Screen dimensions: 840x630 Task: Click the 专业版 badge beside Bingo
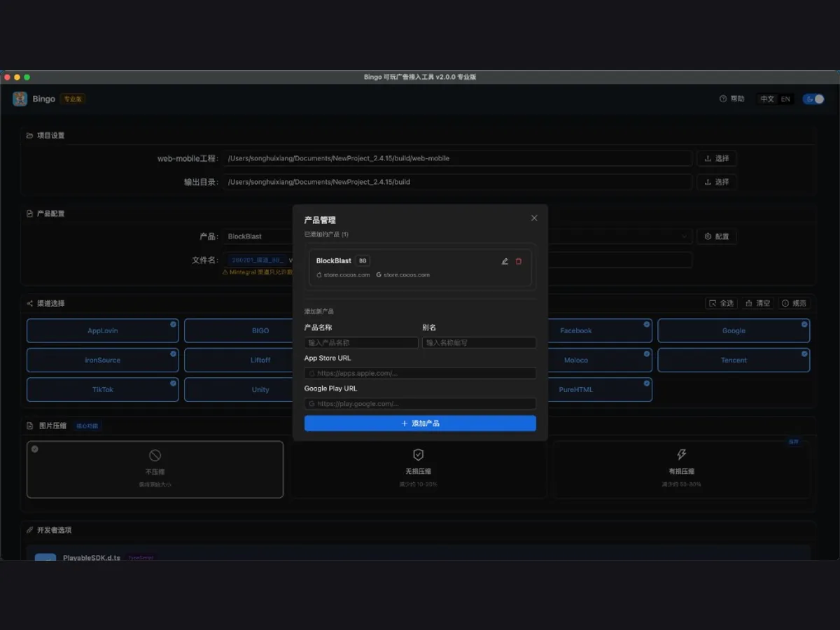click(x=73, y=99)
